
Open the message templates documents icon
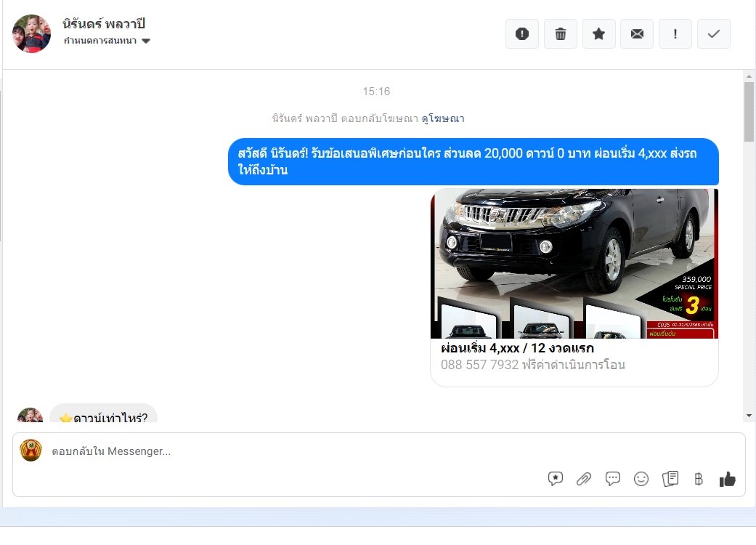[x=670, y=479]
